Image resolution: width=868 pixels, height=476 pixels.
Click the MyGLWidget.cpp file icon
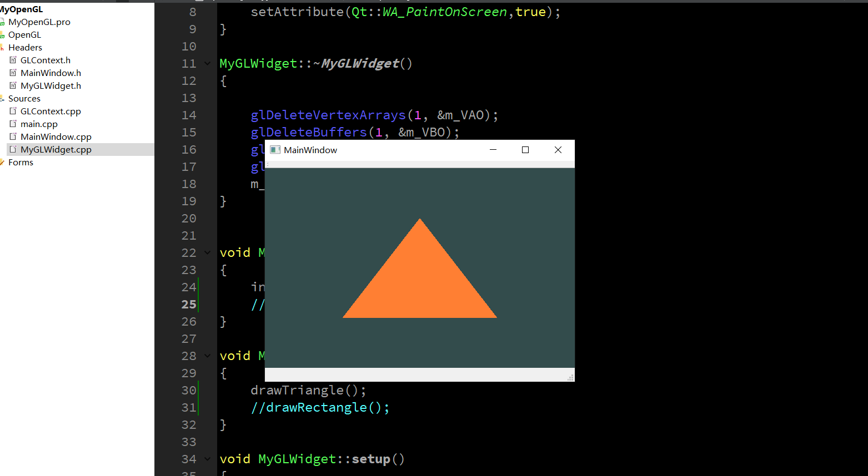click(x=13, y=149)
